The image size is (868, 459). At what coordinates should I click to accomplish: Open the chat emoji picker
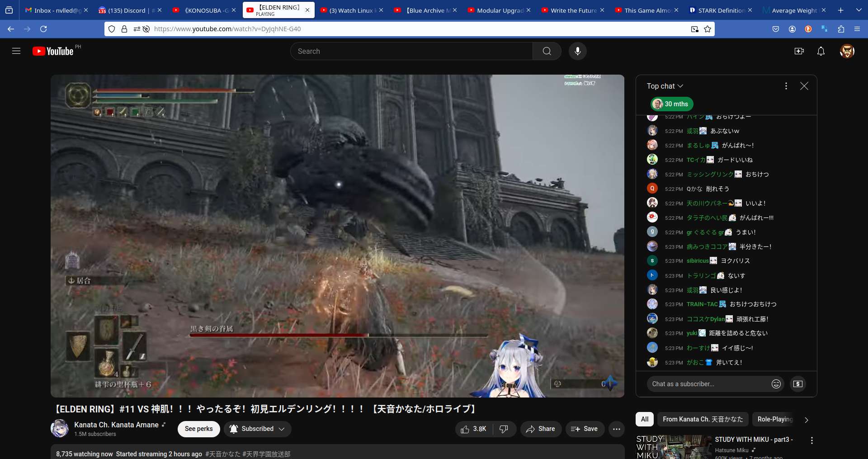(x=776, y=384)
